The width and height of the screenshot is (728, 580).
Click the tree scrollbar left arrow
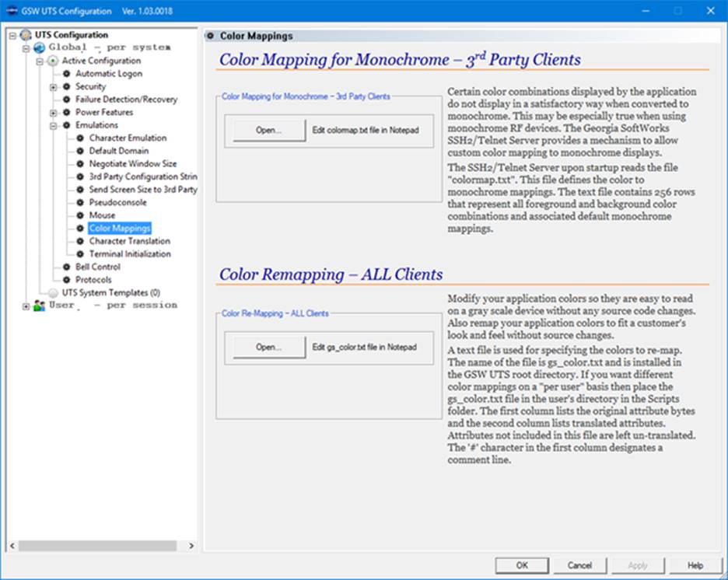click(x=12, y=546)
